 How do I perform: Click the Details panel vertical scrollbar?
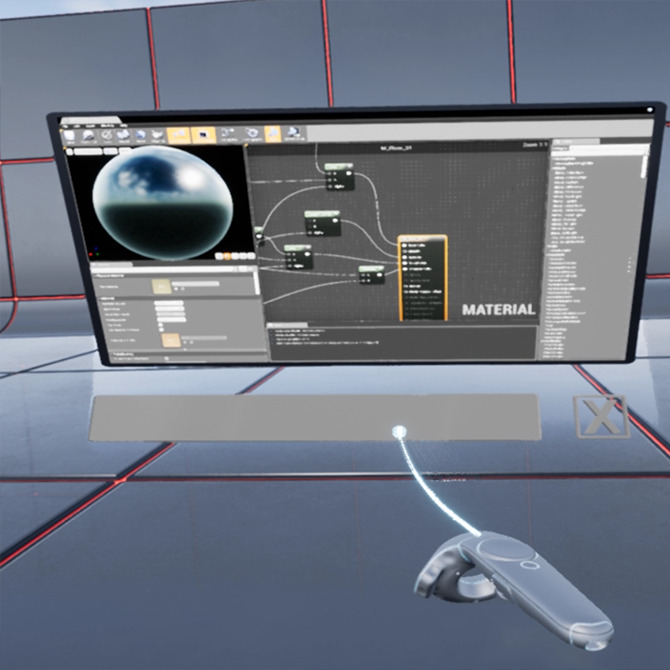click(x=257, y=283)
